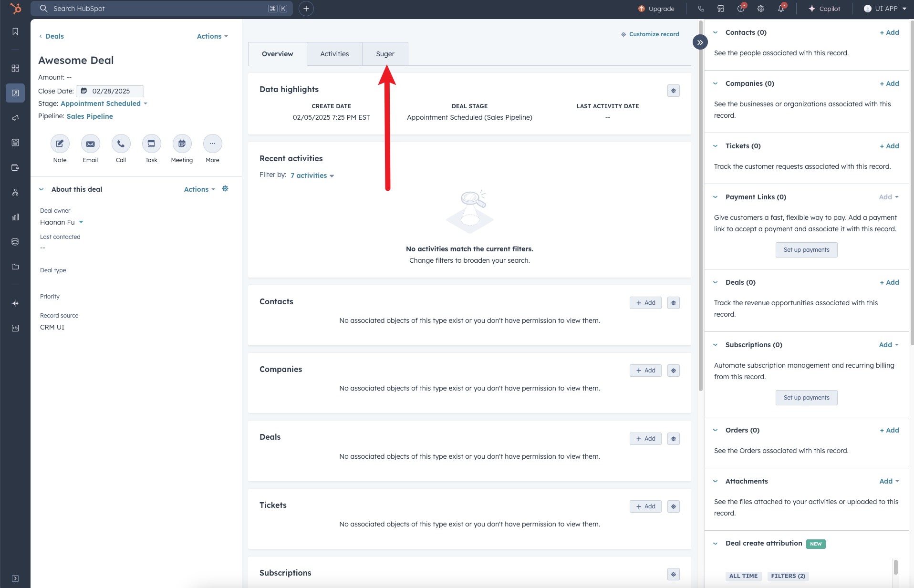Open the Stage Appointment Scheduled dropdown
Image resolution: width=914 pixels, height=588 pixels.
click(104, 103)
